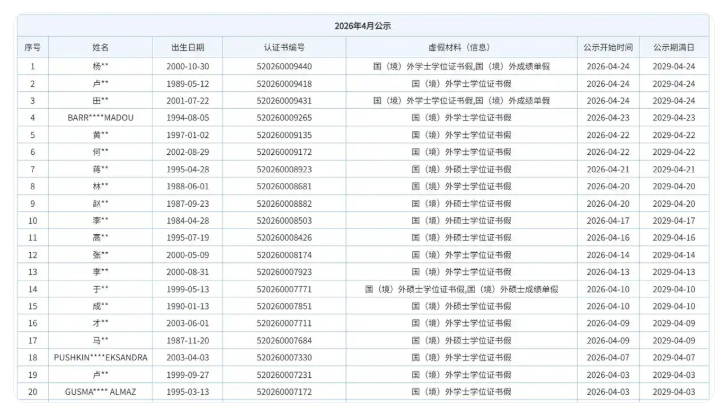Select birth date 1988-06-01
This screenshot has height=419, width=728.
[186, 186]
